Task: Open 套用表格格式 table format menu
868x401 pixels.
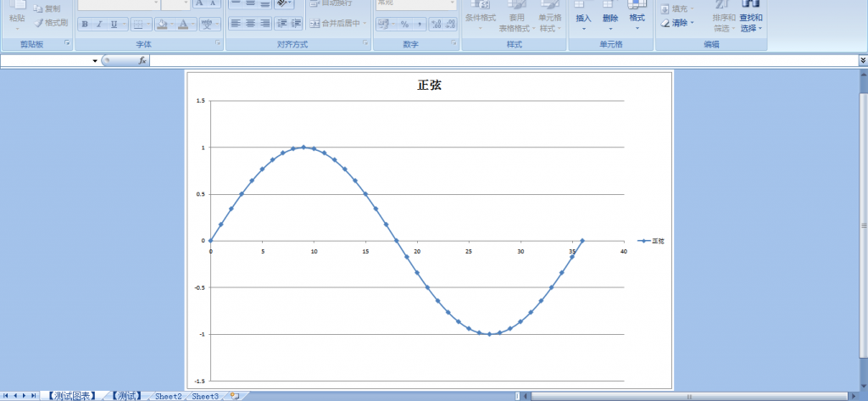Action: (517, 15)
